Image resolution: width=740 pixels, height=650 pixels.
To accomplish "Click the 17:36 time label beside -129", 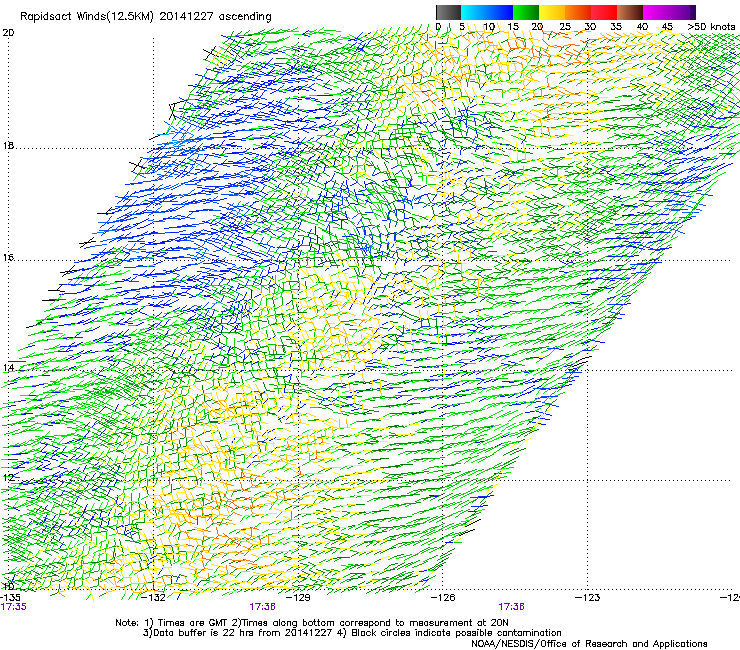I will (262, 607).
